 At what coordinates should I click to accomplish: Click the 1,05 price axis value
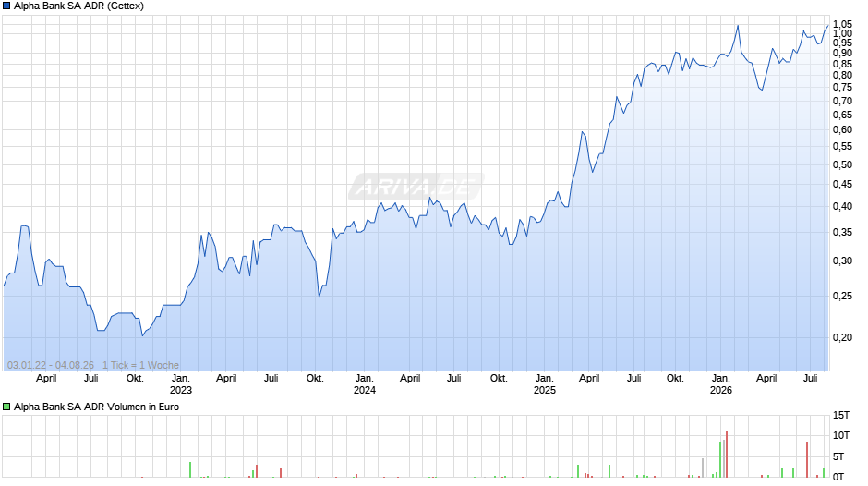(842, 24)
